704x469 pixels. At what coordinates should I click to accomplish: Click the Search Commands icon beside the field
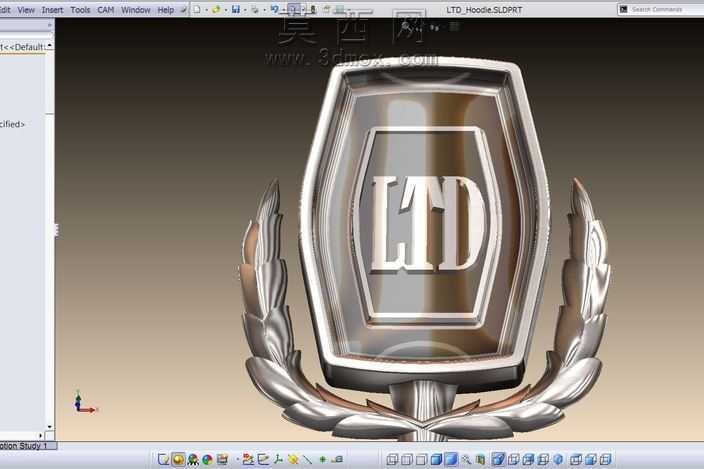coord(623,9)
